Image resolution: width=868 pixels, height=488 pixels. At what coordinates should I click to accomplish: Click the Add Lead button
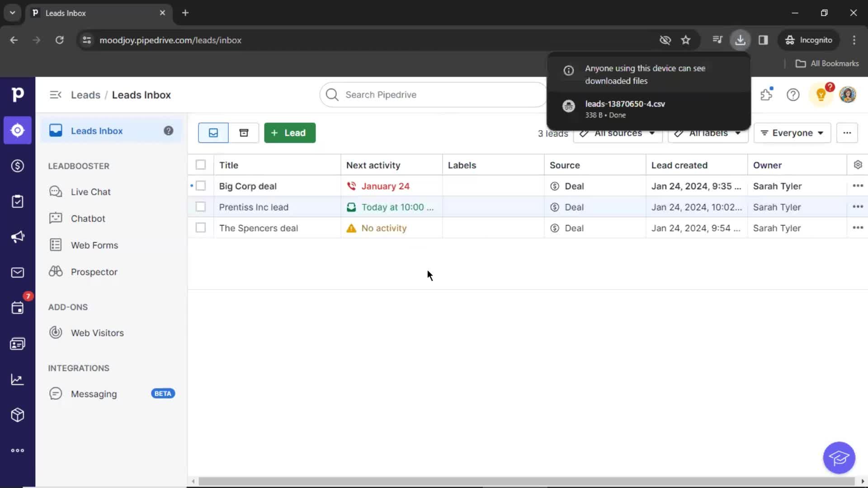[288, 132]
